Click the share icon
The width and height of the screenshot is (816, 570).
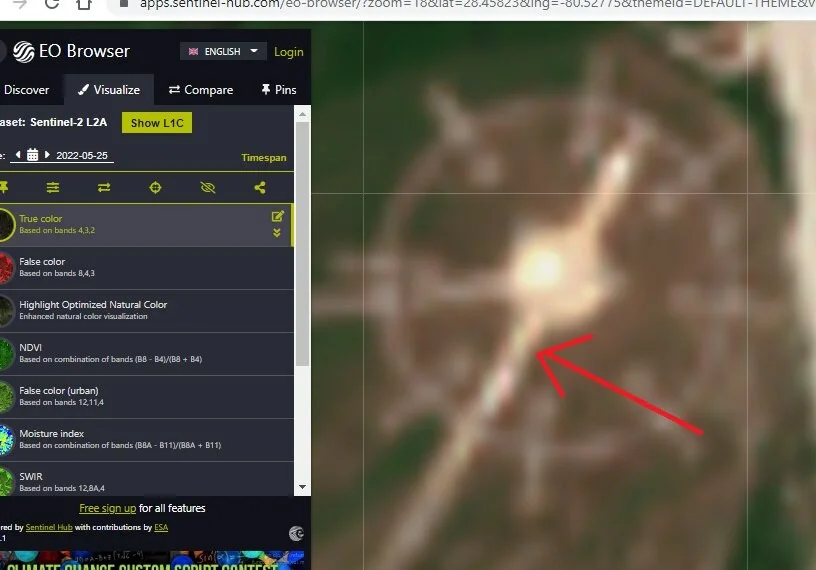coord(260,187)
